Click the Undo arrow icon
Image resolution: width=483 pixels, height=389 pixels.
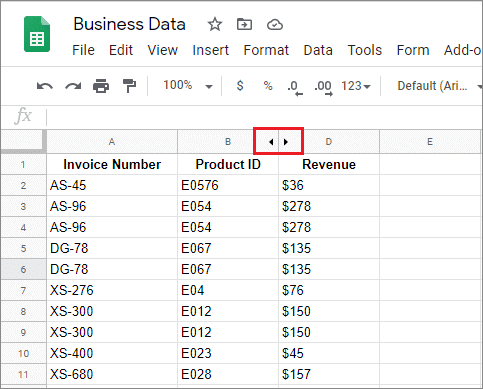45,86
